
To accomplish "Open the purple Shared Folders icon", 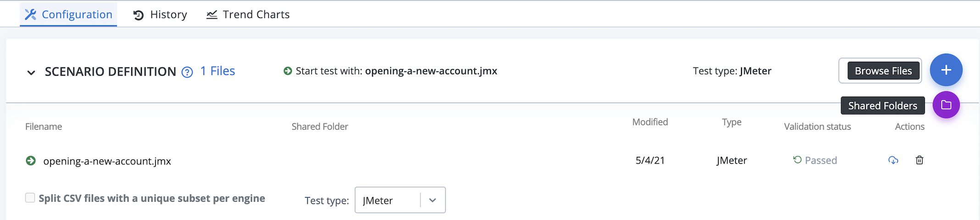I will 946,105.
